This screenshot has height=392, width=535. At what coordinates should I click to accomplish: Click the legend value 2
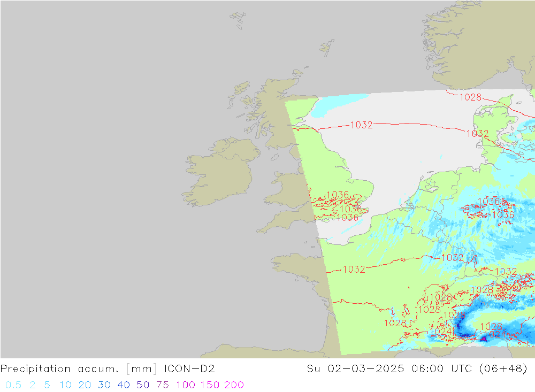(33, 385)
